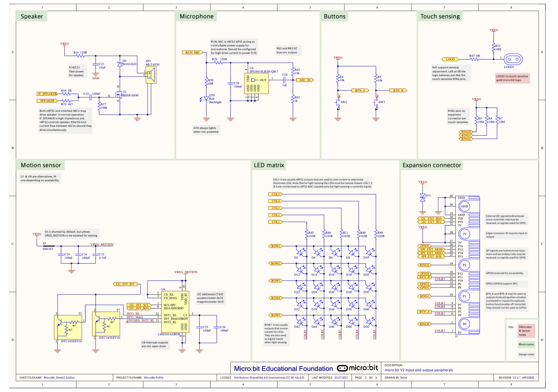Click the SP1 MLT-8530 speaker symbol
Viewport: 558px width, 392px height.
tap(151, 75)
